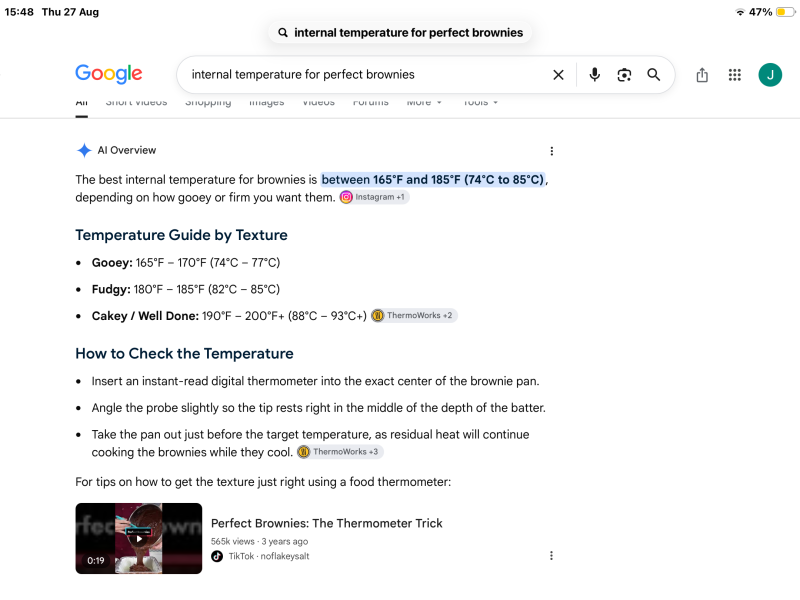Image resolution: width=800 pixels, height=600 pixels.
Task: Open Google Lens camera search
Action: (624, 75)
